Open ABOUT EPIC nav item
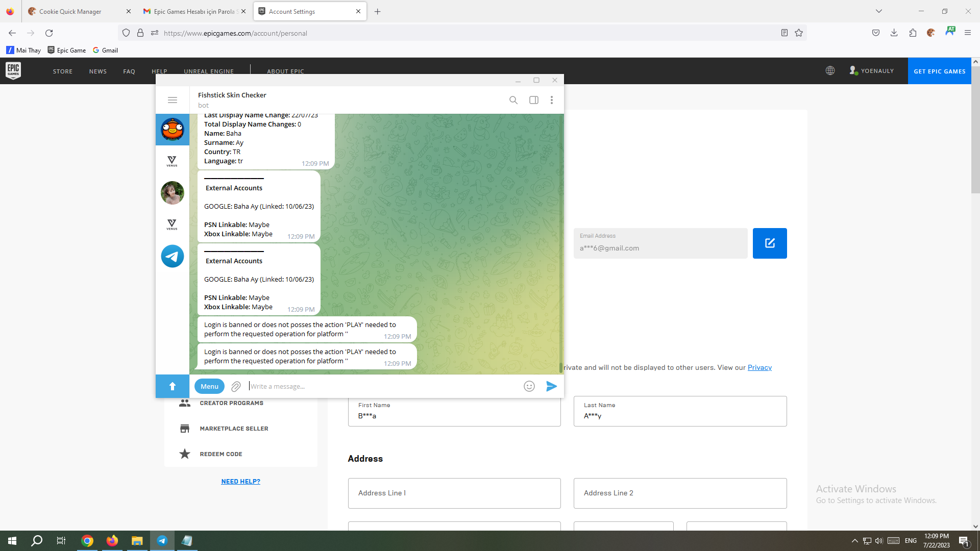Image resolution: width=980 pixels, height=551 pixels. point(285,71)
